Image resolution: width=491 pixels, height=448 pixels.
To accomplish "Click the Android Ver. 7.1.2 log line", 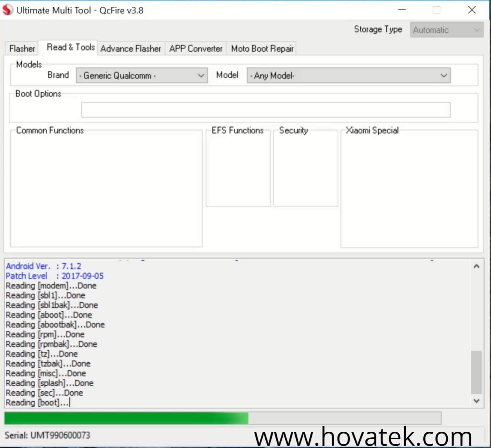I will [x=44, y=266].
